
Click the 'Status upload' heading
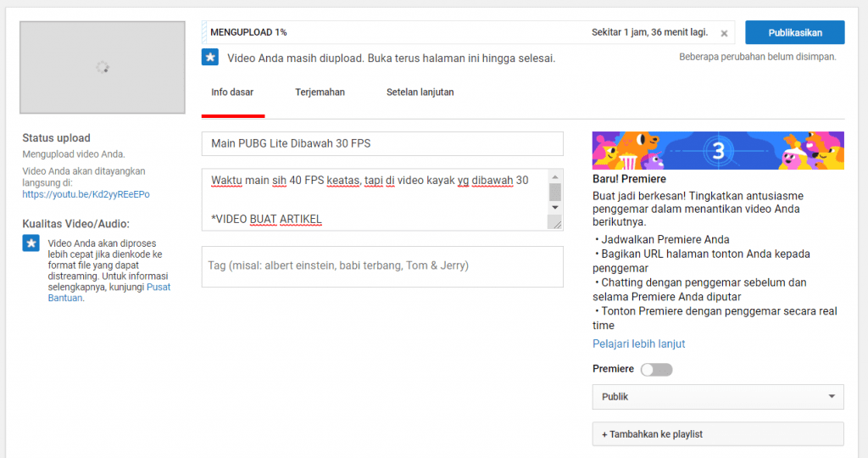pyautogui.click(x=56, y=138)
